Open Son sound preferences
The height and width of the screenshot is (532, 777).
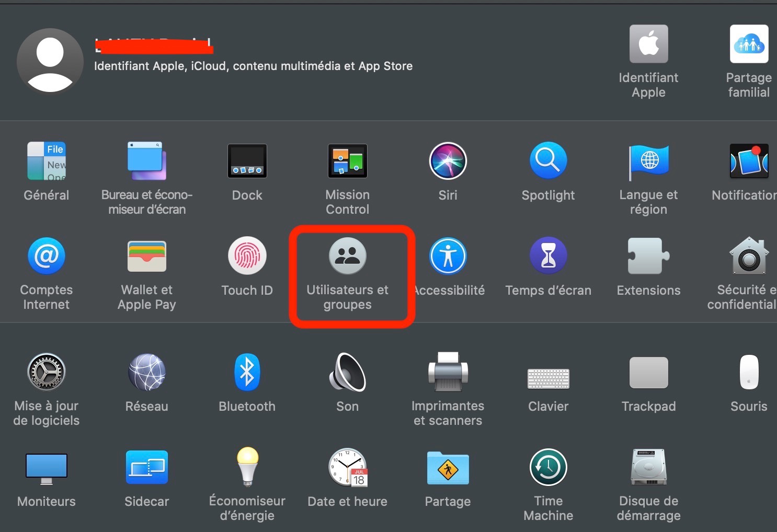coord(348,372)
